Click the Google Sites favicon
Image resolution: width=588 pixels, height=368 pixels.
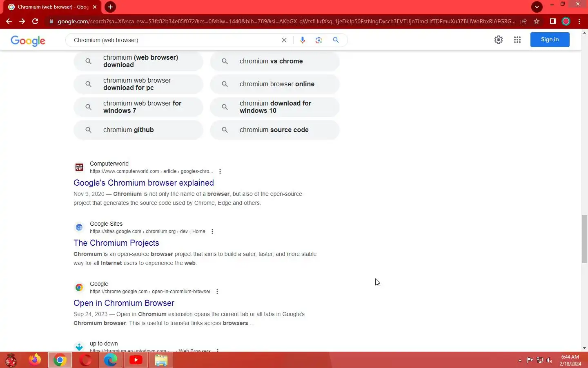click(79, 227)
